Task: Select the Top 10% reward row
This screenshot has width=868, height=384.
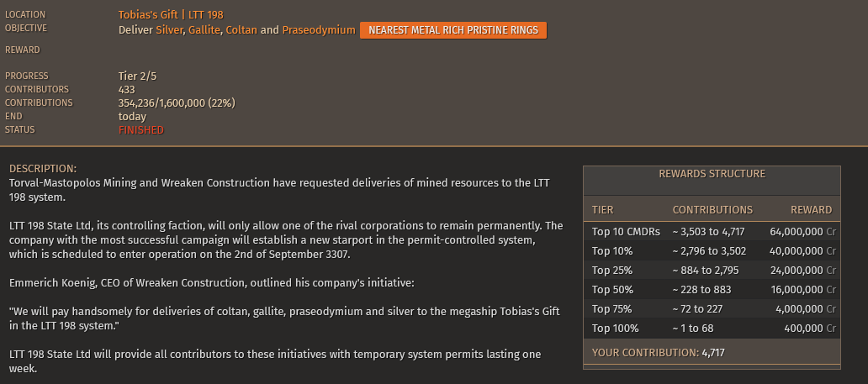Action: [712, 251]
